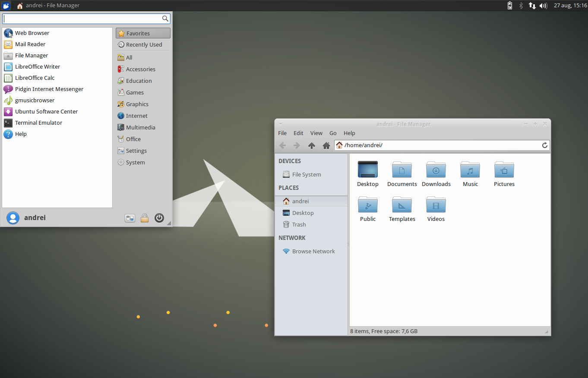Click inside the /home/andrei/ path bar

(x=389, y=145)
